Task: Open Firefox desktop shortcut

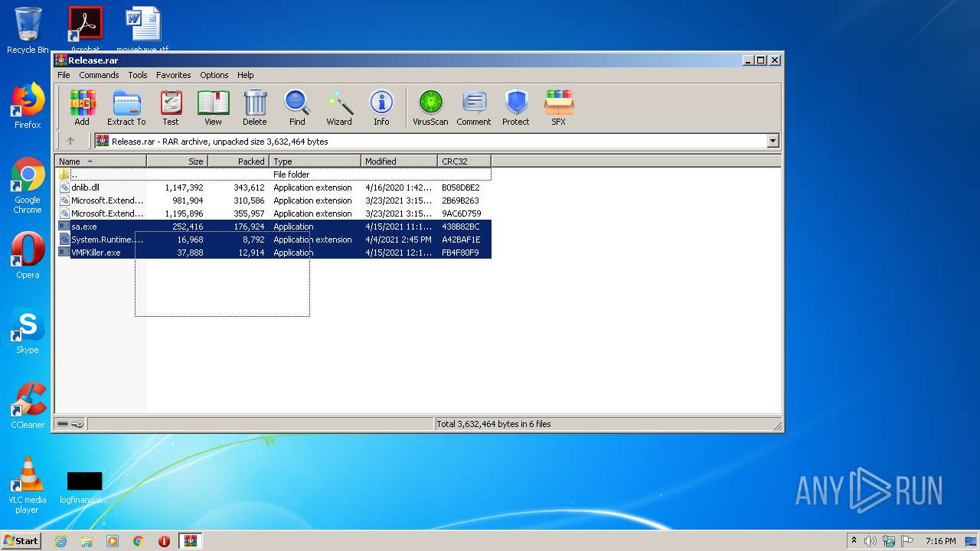Action: (x=28, y=106)
